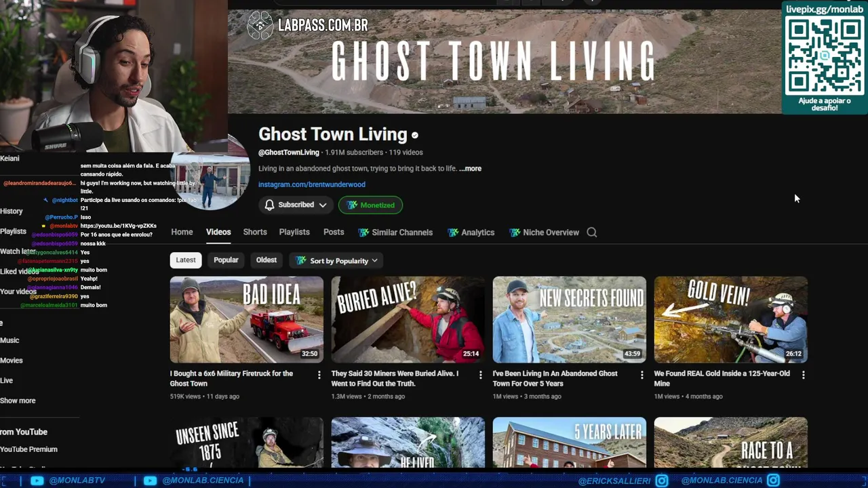Screen dimensions: 868x488
Task: Expand Show more in the sidebar
Action: (18, 401)
